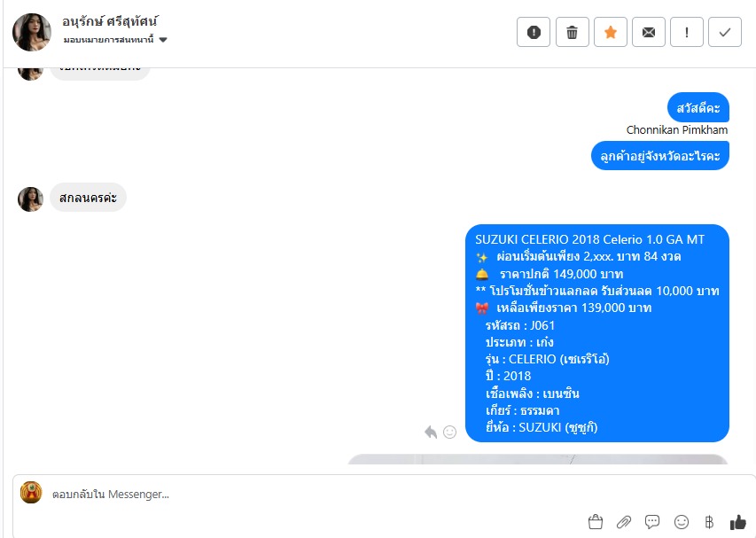Mark conversation unread via envelope icon
The image size is (756, 538).
(649, 32)
